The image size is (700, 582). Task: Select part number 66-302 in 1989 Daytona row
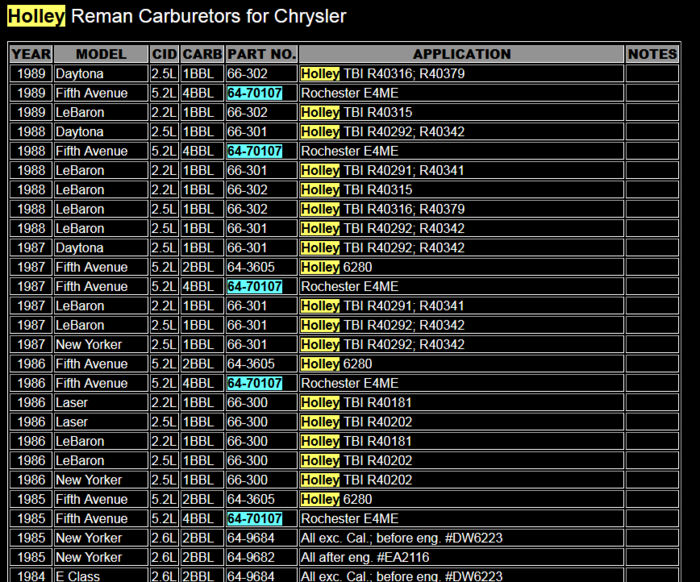point(247,74)
